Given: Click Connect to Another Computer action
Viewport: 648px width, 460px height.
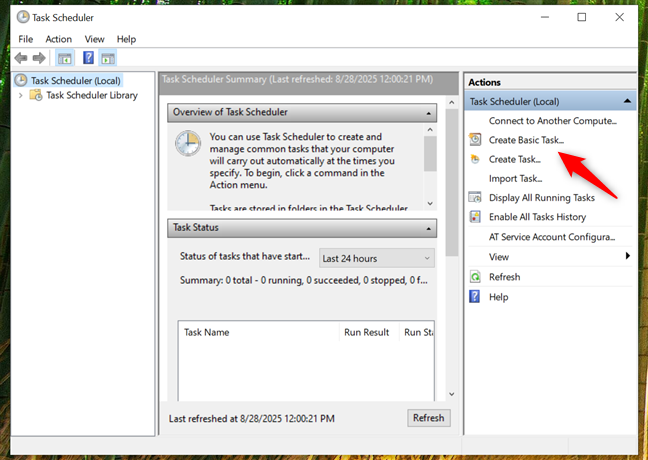Looking at the screenshot, I should [x=553, y=121].
